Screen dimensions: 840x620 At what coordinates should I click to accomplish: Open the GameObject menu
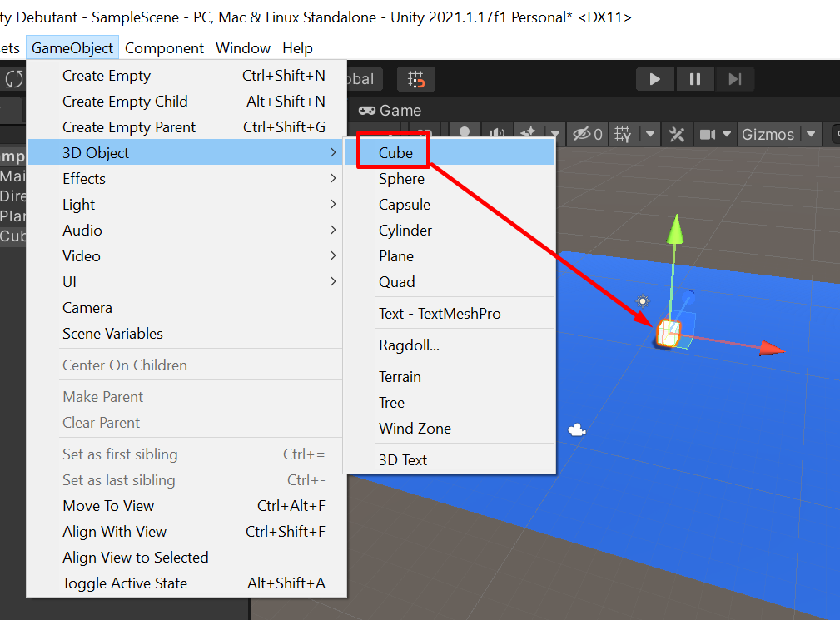click(72, 48)
